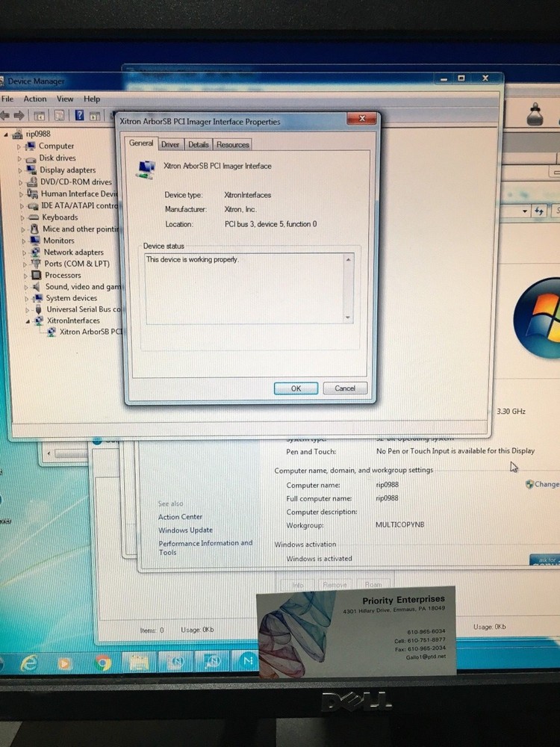Image resolution: width=560 pixels, height=747 pixels.
Task: Open the Help menu in Device Manager
Action: tap(92, 99)
